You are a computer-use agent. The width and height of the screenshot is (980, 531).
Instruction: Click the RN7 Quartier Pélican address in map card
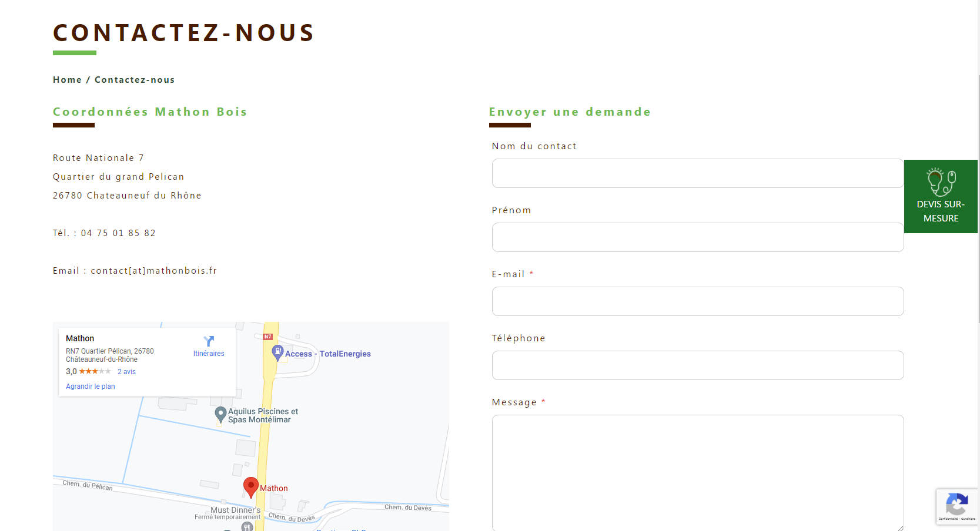[110, 355]
